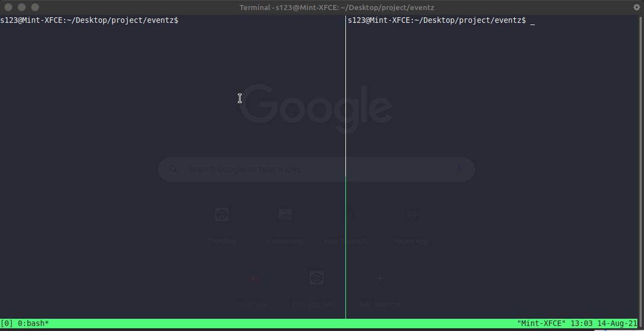Viewport: 644px width, 331px height.
Task: Open the Extensions shortcut in background Chrome
Action: click(285, 225)
